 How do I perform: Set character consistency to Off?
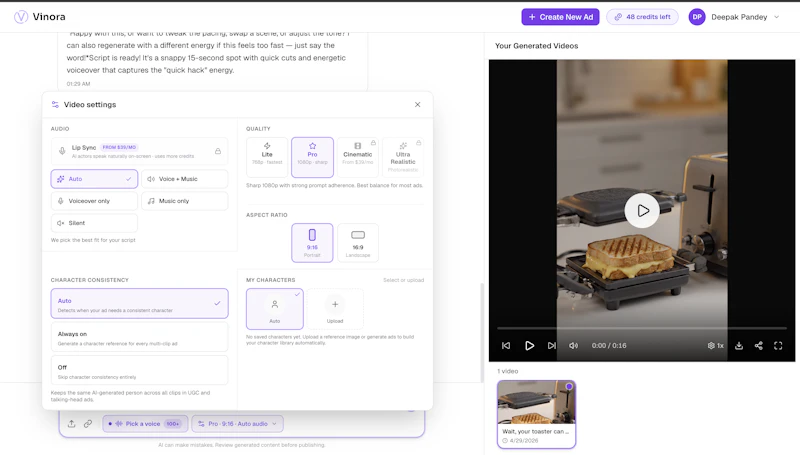click(139, 370)
